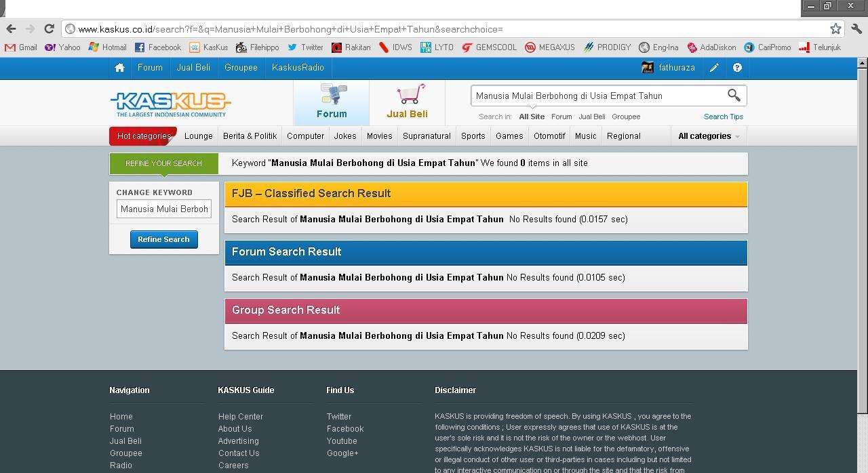Search in All Site option
Screen dimensions: 868x473
tap(532, 117)
